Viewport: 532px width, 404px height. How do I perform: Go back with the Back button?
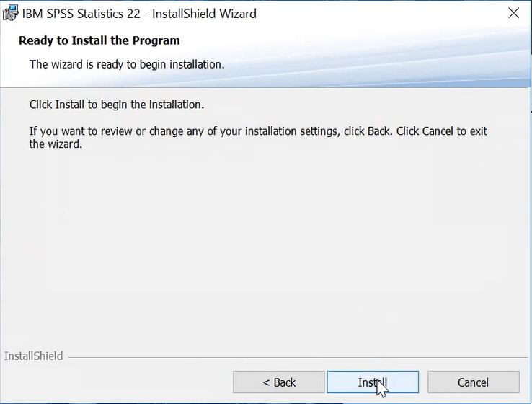tap(279, 382)
